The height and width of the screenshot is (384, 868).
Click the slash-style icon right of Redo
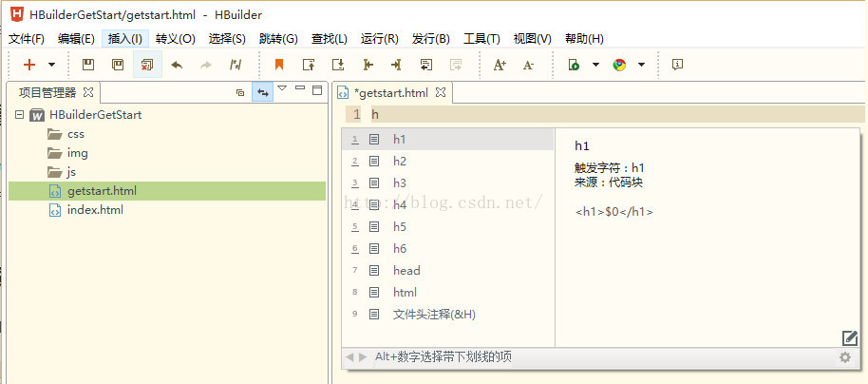[x=236, y=65]
